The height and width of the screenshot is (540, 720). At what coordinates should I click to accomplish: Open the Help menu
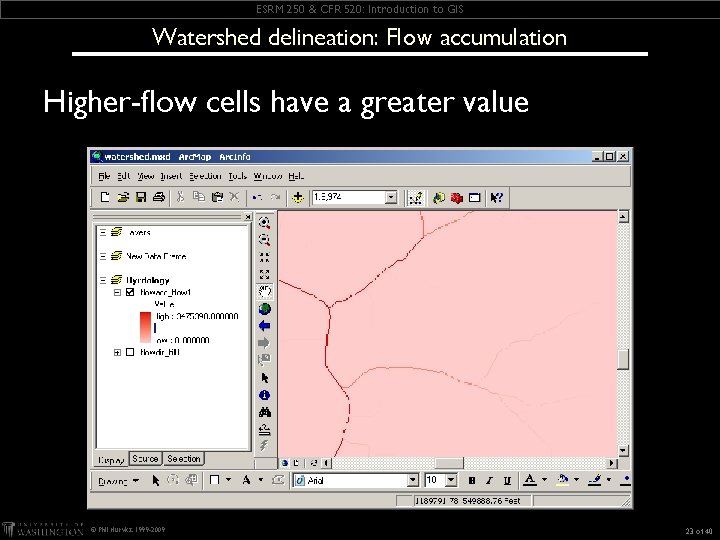[296, 176]
